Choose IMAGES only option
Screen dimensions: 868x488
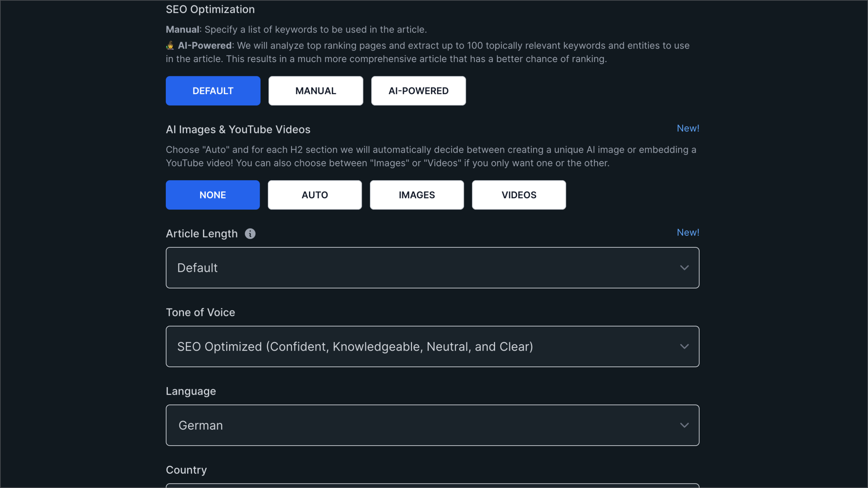(x=417, y=195)
